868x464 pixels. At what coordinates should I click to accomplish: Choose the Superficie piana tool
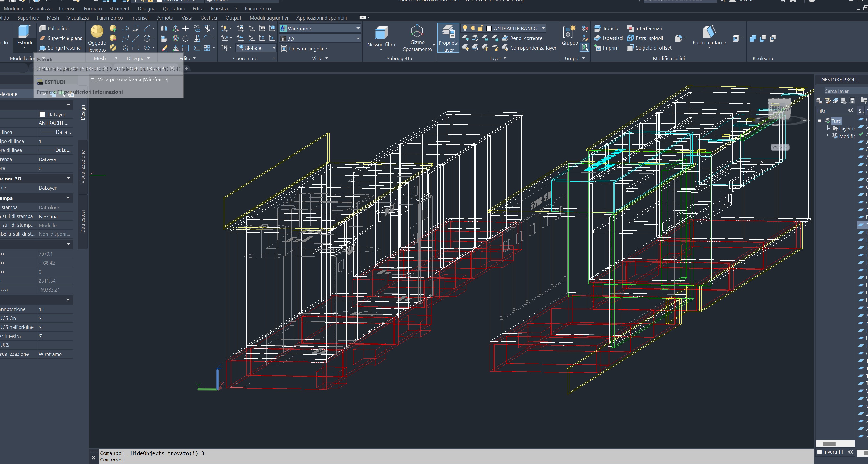coord(61,38)
